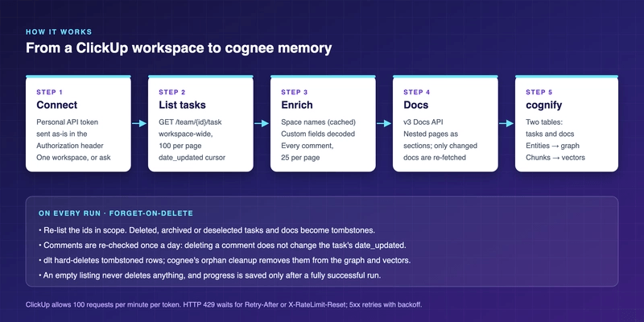
Task: Click the 'cognify' card title
Action: point(544,105)
